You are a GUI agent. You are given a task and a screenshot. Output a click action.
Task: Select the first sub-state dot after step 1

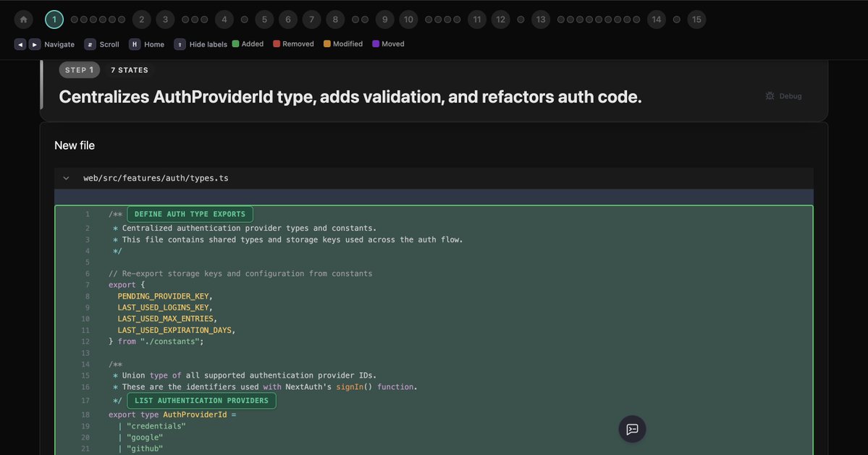75,20
